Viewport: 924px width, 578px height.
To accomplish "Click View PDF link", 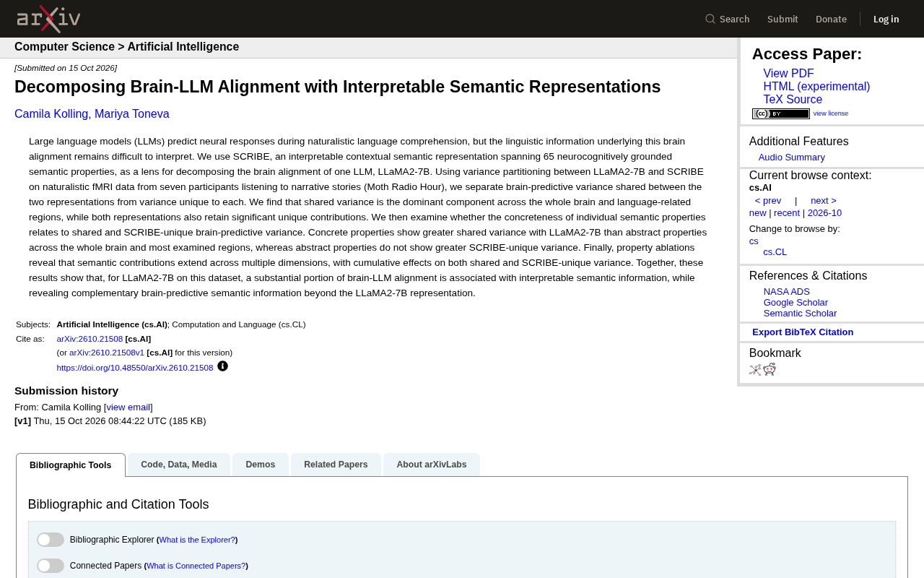I will point(788,74).
